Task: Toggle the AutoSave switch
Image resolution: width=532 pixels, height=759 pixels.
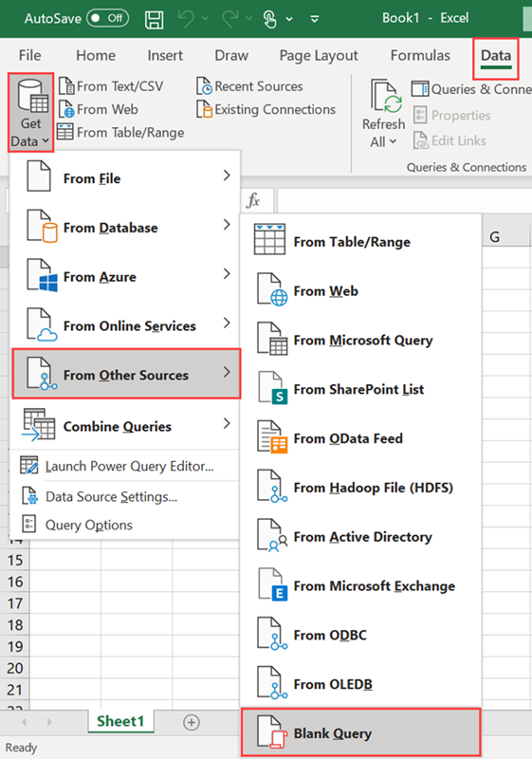Action: 107,18
